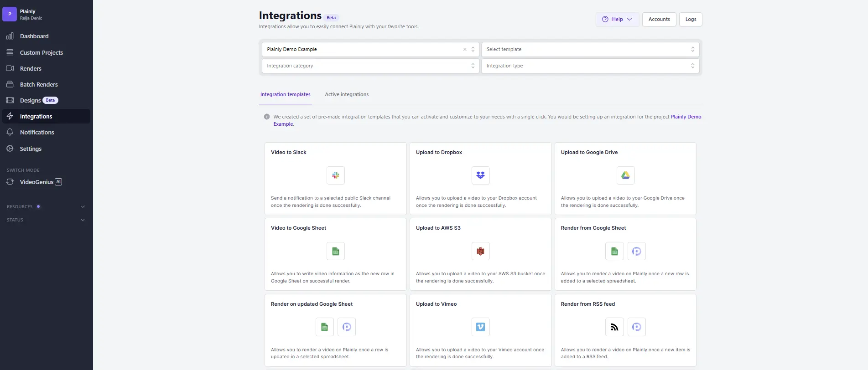Switch mode to VideoGenius AI
This screenshot has width=868, height=370.
41,182
